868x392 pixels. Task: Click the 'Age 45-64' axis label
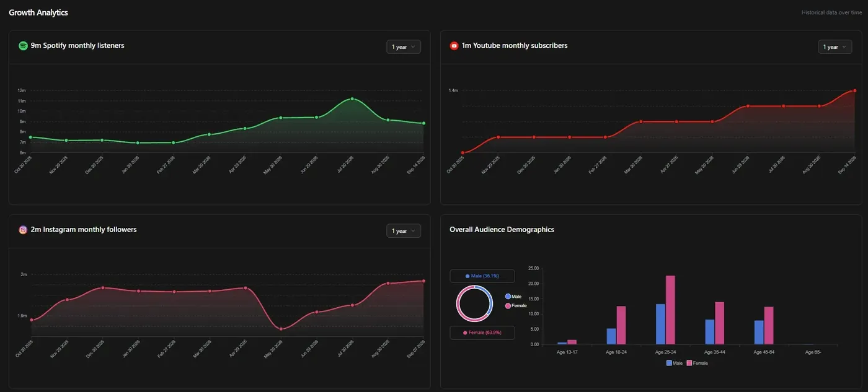[764, 352]
